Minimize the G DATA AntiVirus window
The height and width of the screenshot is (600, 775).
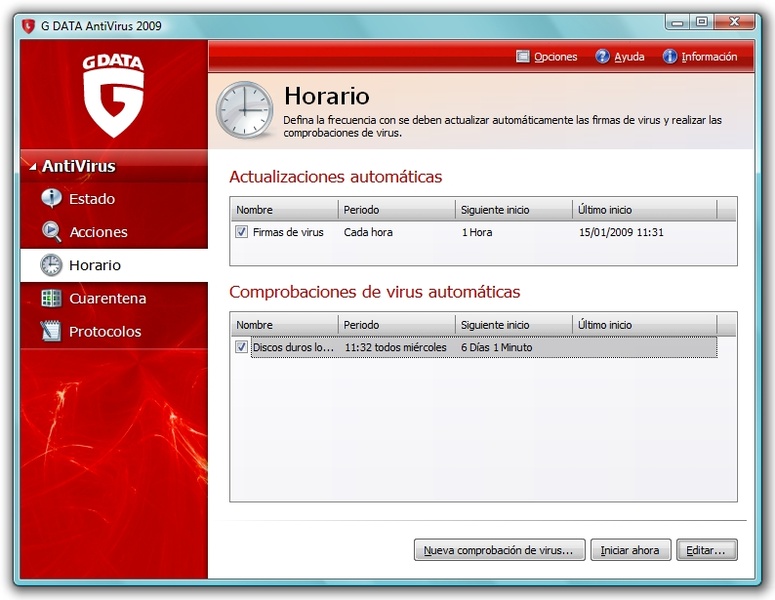678,22
